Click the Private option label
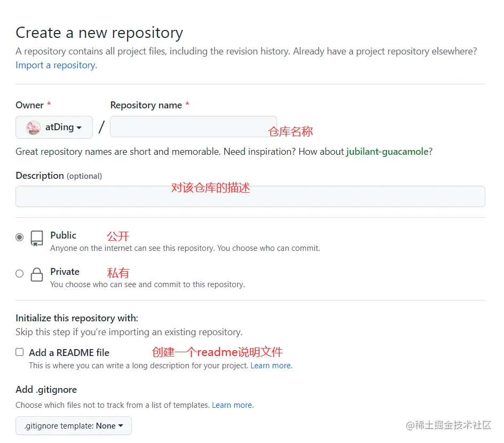This screenshot has width=504, height=443. coord(65,272)
